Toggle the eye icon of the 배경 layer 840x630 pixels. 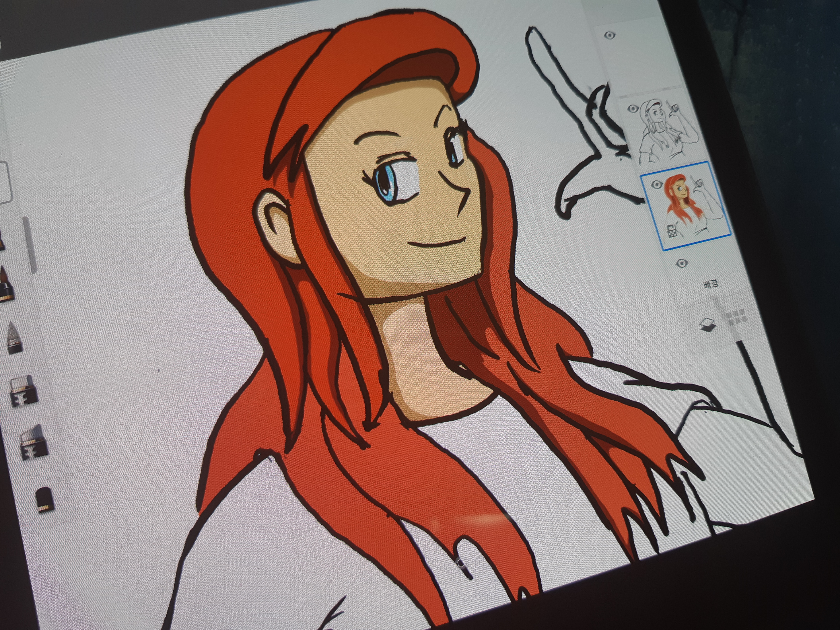[682, 263]
